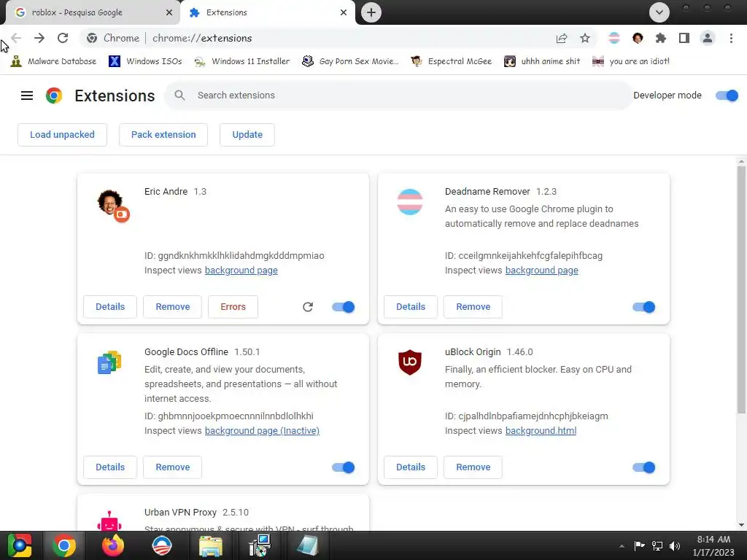747x560 pixels.
Task: Show hidden tray icons arrow
Action: click(x=622, y=546)
